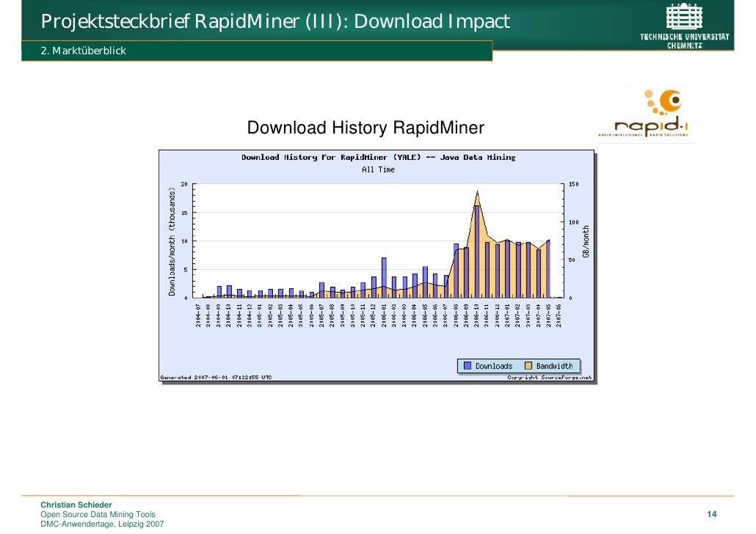756x534 pixels.
Task: Click the download bar for 2007-05
Action: [548, 269]
